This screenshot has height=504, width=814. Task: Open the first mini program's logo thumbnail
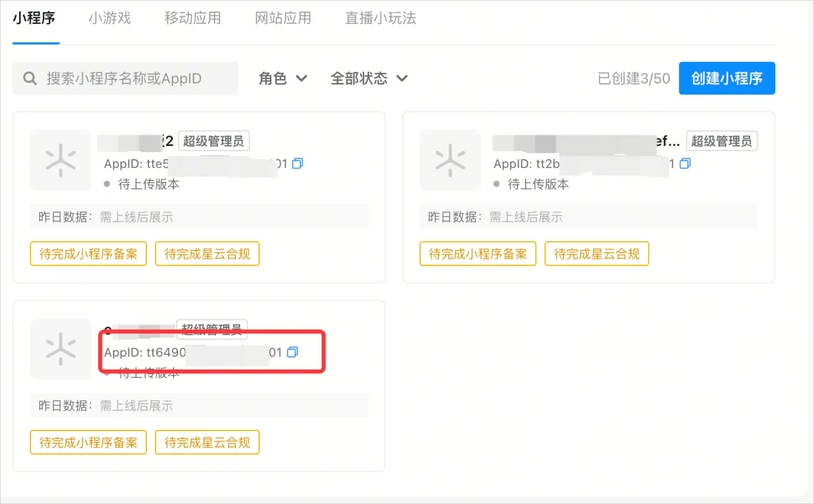[61, 160]
